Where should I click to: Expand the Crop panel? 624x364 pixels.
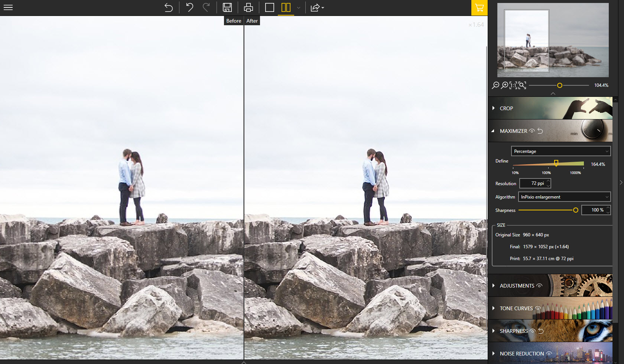coord(506,108)
